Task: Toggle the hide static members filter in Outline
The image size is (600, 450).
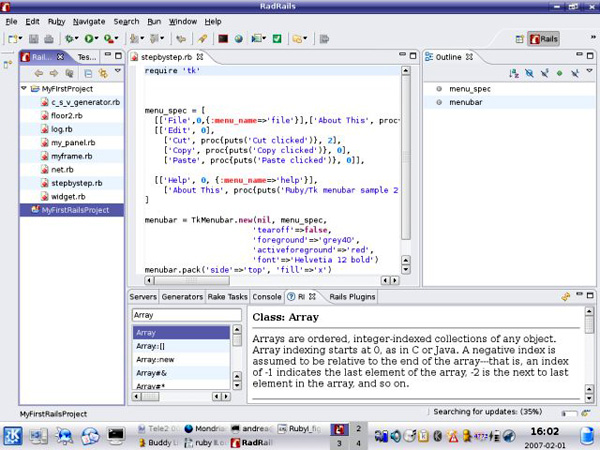Action: (x=545, y=73)
